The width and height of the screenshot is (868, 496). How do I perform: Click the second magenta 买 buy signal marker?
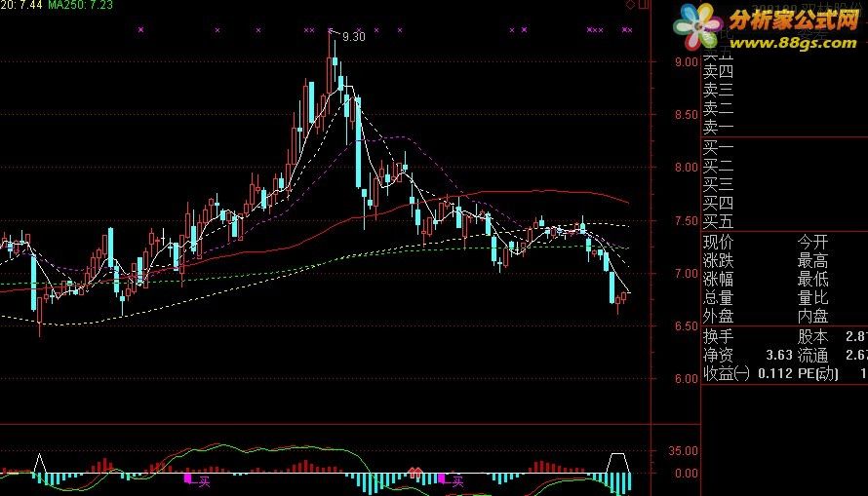(x=451, y=480)
